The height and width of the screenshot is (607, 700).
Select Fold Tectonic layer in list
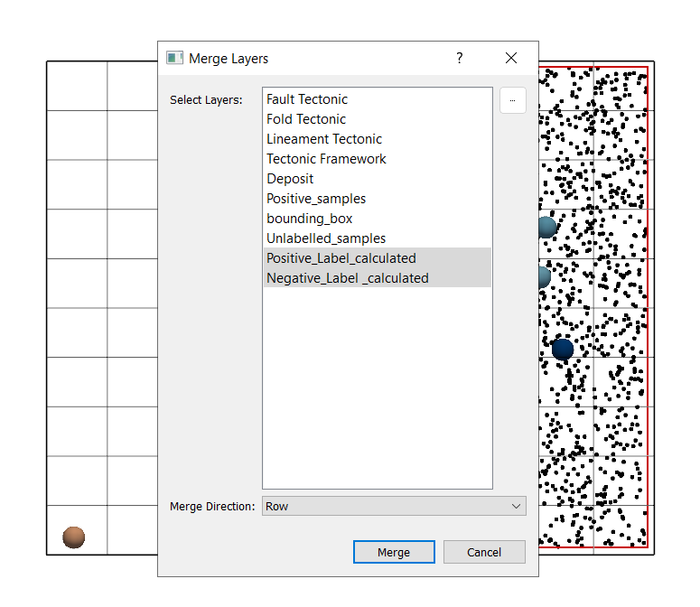(x=306, y=119)
